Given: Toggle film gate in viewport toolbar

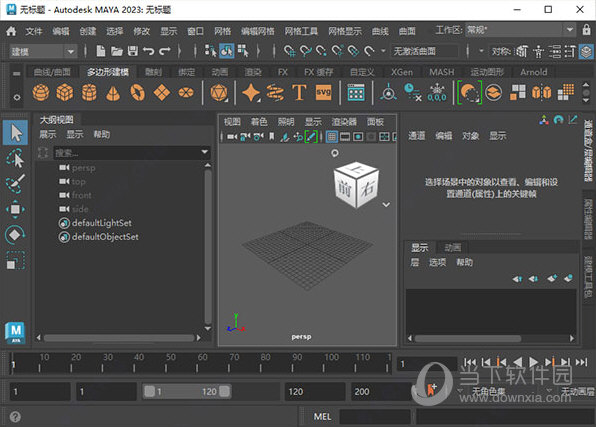Looking at the screenshot, I should point(345,137).
